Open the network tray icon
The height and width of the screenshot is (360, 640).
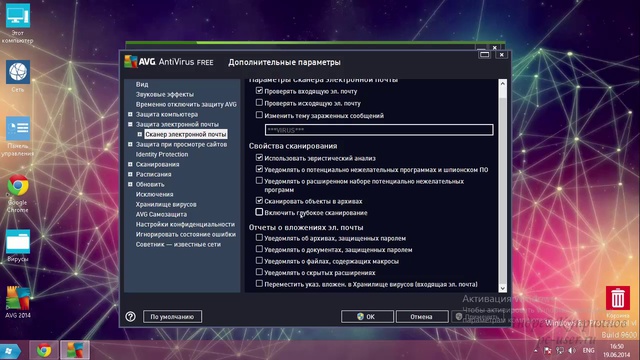[x=560, y=351]
